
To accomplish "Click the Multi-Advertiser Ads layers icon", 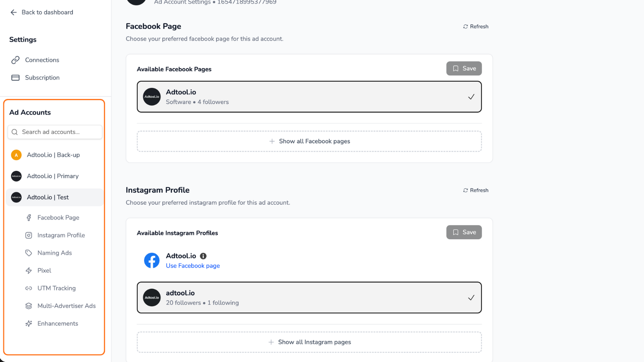I will 29,306.
